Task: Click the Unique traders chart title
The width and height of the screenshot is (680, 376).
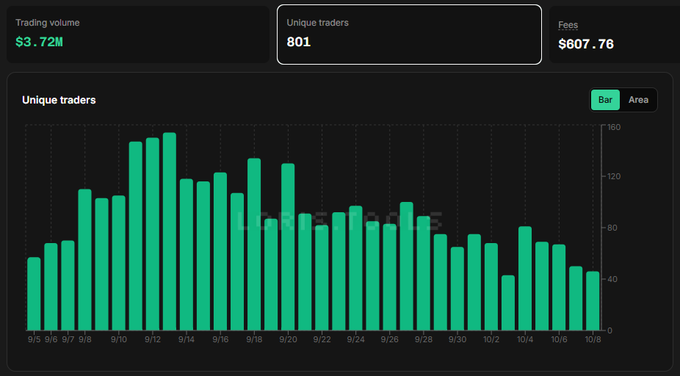Action: (x=59, y=100)
